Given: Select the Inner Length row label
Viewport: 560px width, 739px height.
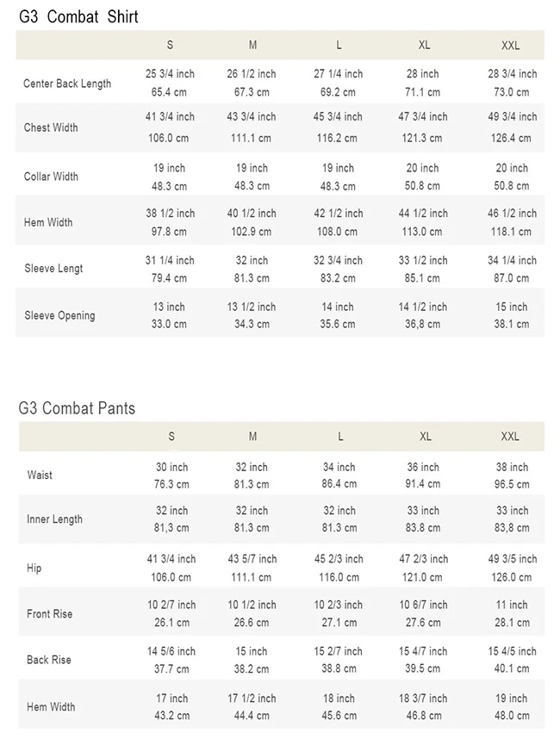Looking at the screenshot, I should 54,519.
